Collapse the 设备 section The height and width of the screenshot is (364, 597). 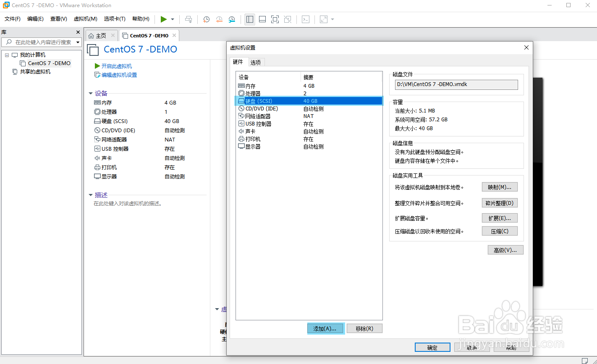[x=90, y=94]
